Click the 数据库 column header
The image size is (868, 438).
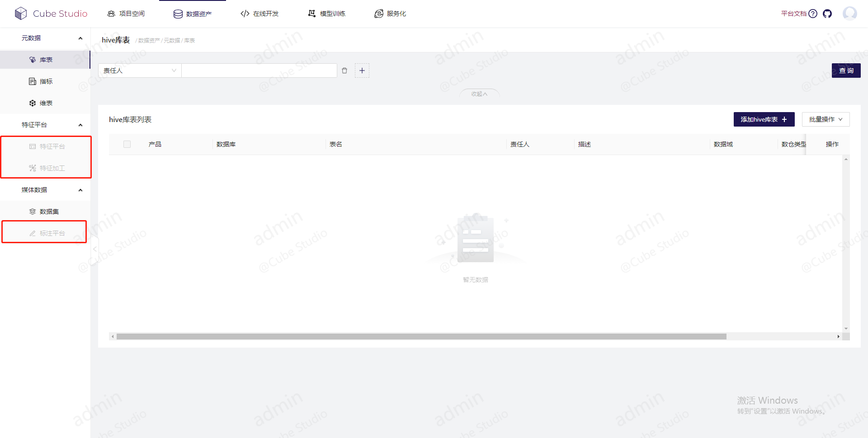[226, 144]
